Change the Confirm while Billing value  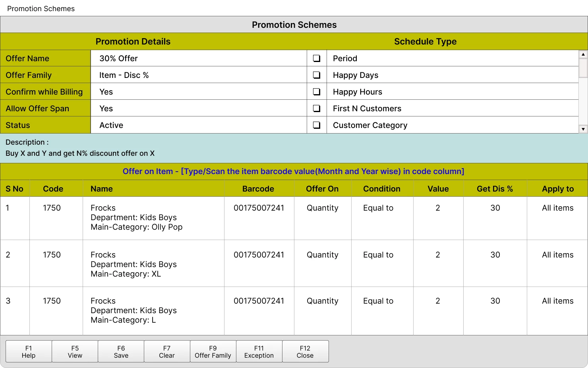199,91
